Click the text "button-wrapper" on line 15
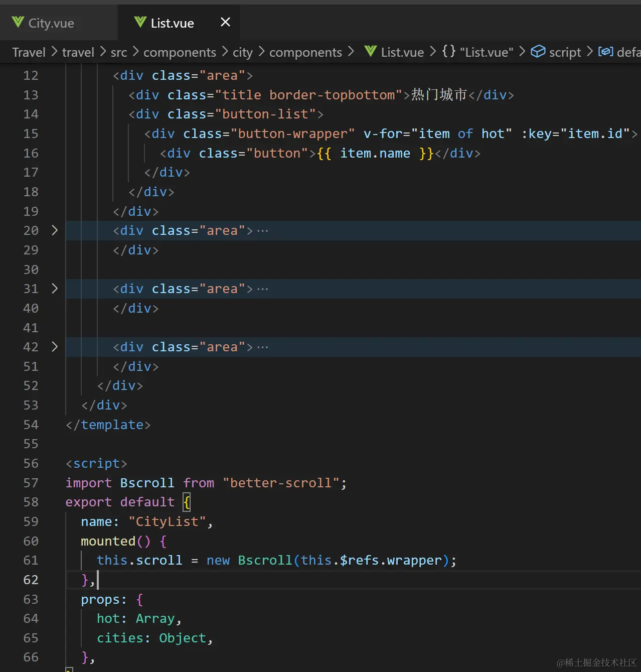This screenshot has width=641, height=672. 293,133
